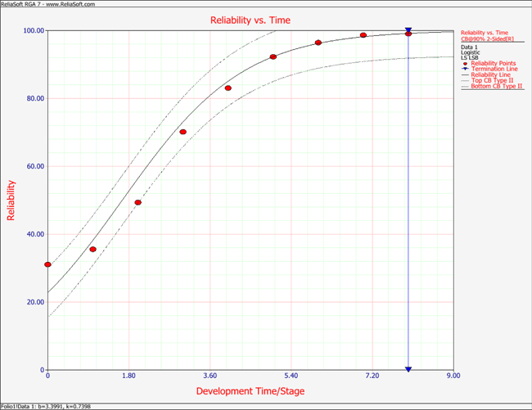Click the Termination Line legend symbol
Image resolution: width=532 pixels, height=410 pixels.
(465, 69)
